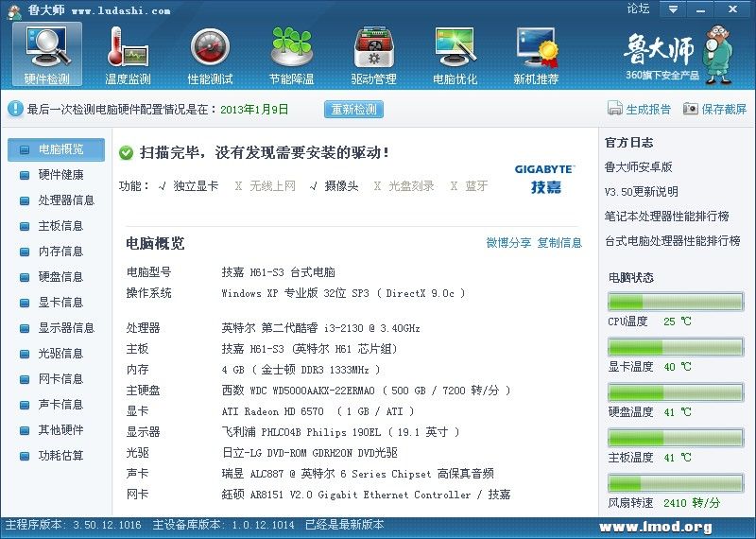This screenshot has height=539, width=756.
Task: Switch to 功耗估算 in the sidebar
Action: coord(60,456)
